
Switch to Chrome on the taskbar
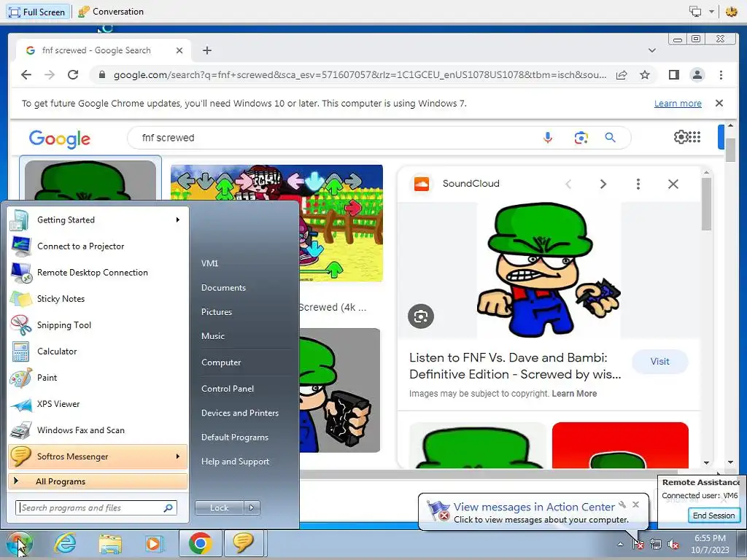(x=200, y=543)
